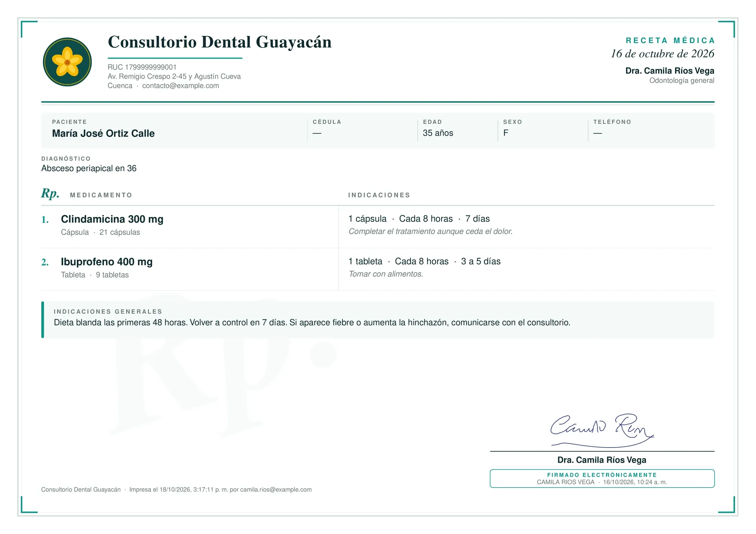Select medication 'Clindamicina 300 mg'
The height and width of the screenshot is (534, 756).
pyautogui.click(x=112, y=219)
